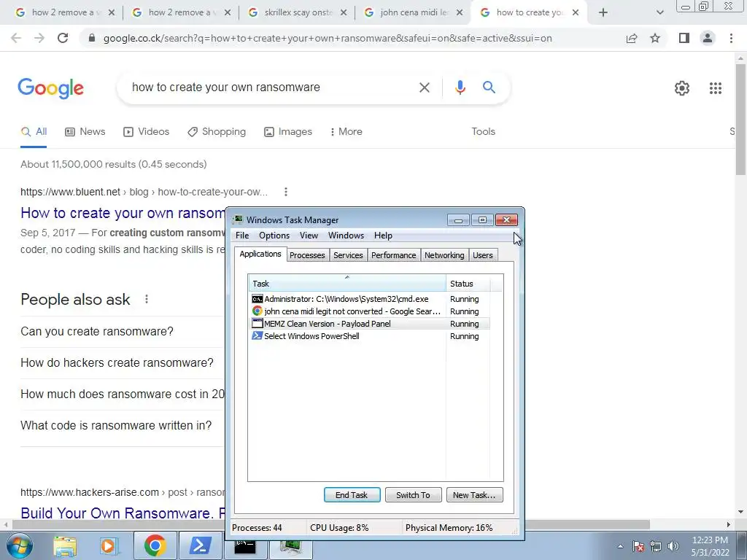
Task: Select the Shopping search filter
Action: 217,131
